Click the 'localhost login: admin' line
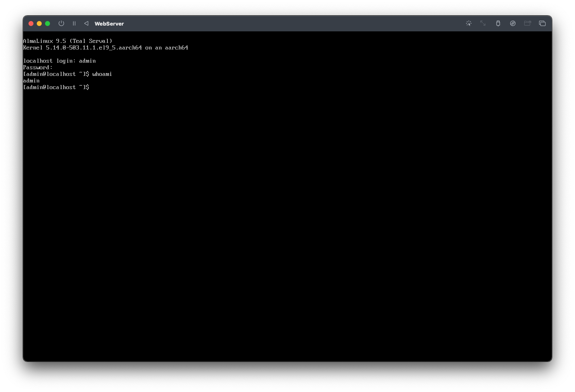Screen dimensions: 575x392 click(59, 61)
